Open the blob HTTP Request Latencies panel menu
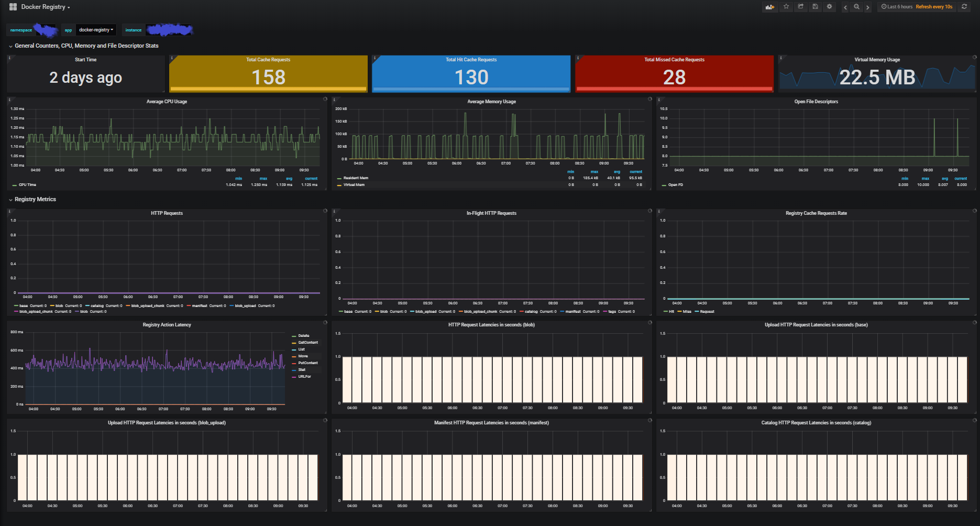This screenshot has width=980, height=526. pyautogui.click(x=491, y=325)
